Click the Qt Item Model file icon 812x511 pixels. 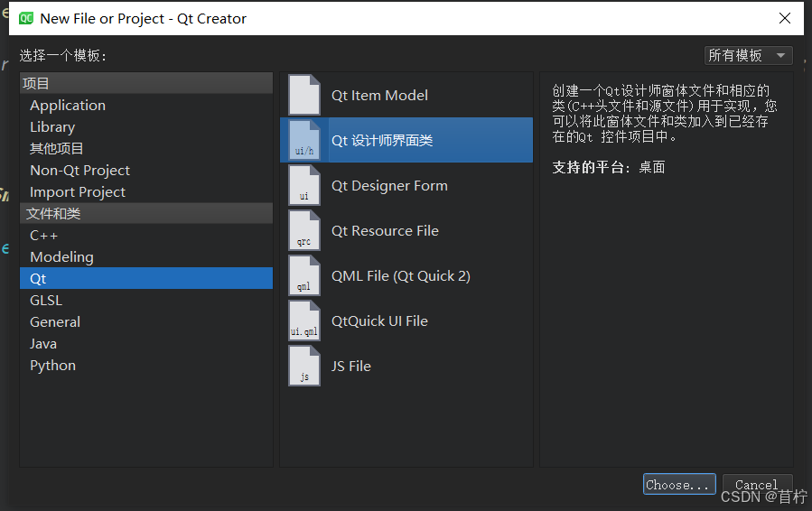coord(304,96)
